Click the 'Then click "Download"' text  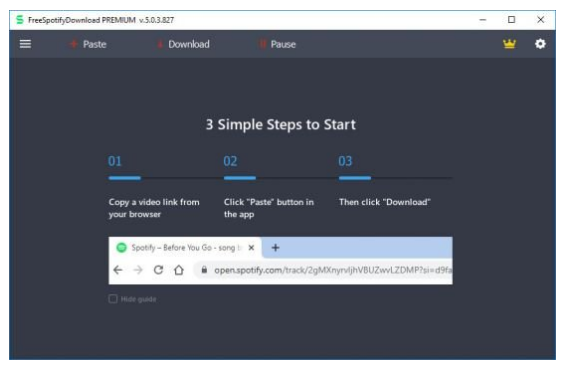point(385,202)
